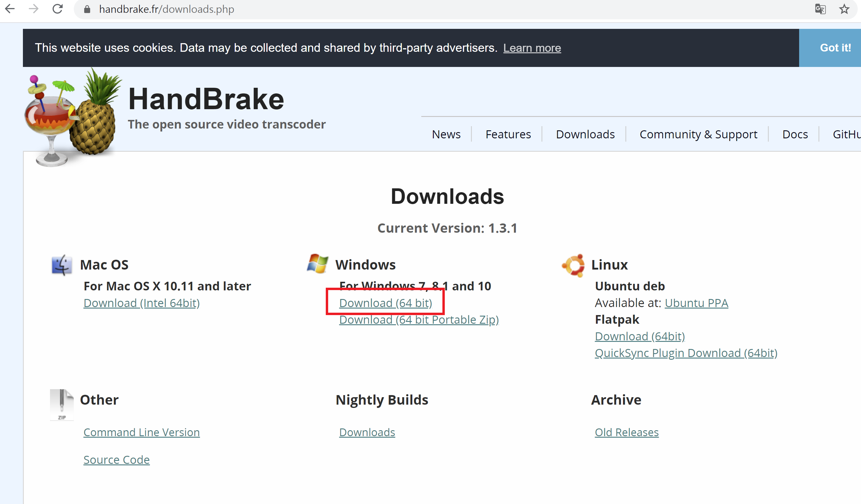Click the padlock site security icon
This screenshot has width=861, height=504.
pyautogui.click(x=87, y=9)
